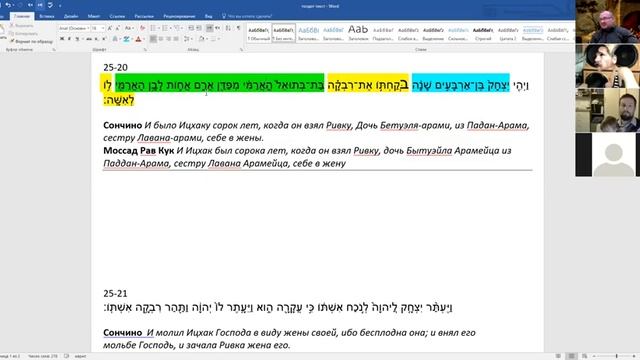Toggle strikethrough formatting
Viewport: 640px width, 360px height.
click(x=89, y=39)
